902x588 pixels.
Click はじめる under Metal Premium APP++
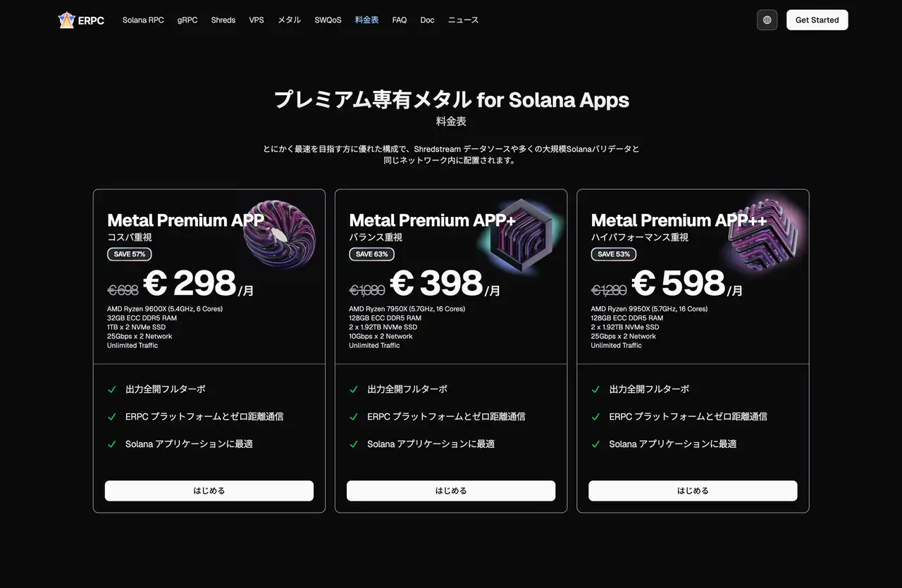(x=693, y=490)
